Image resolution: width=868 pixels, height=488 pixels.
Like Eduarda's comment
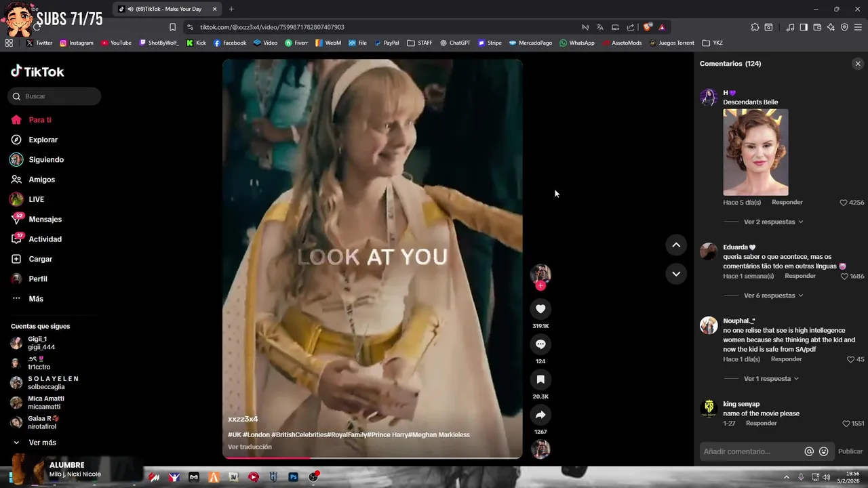844,277
